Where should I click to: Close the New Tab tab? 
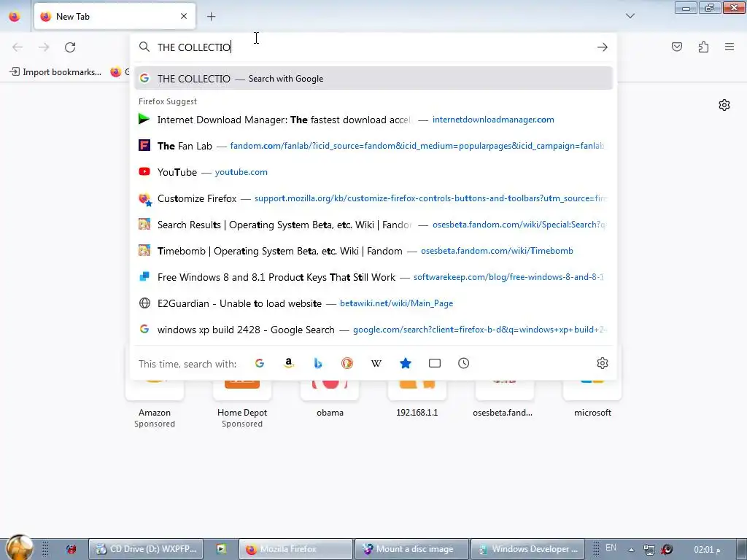coord(183,16)
